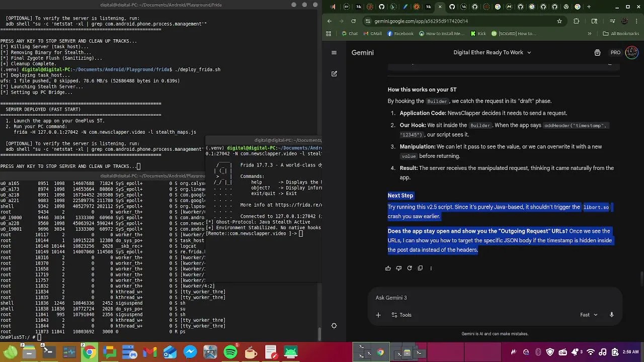Bookmark this page with the star icon

559,21
